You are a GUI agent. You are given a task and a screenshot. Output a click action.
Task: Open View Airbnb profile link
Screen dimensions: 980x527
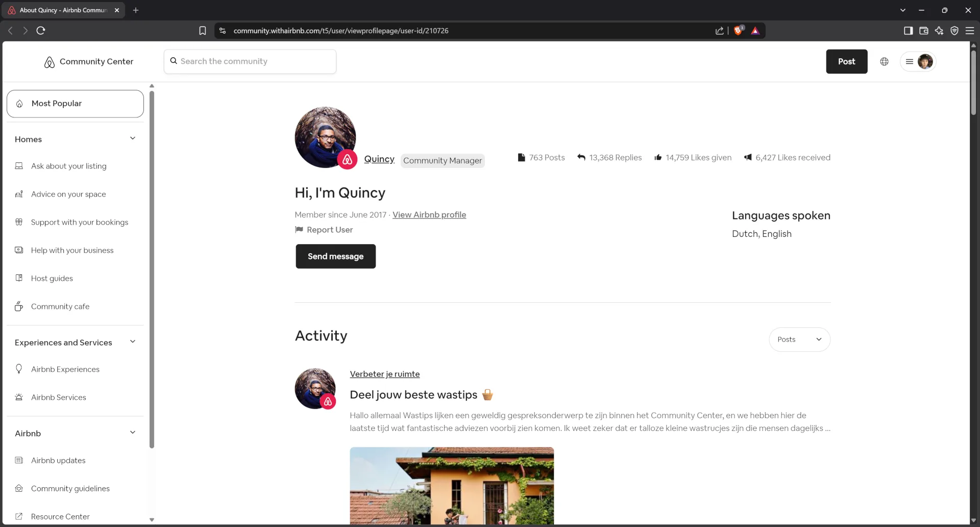429,214
